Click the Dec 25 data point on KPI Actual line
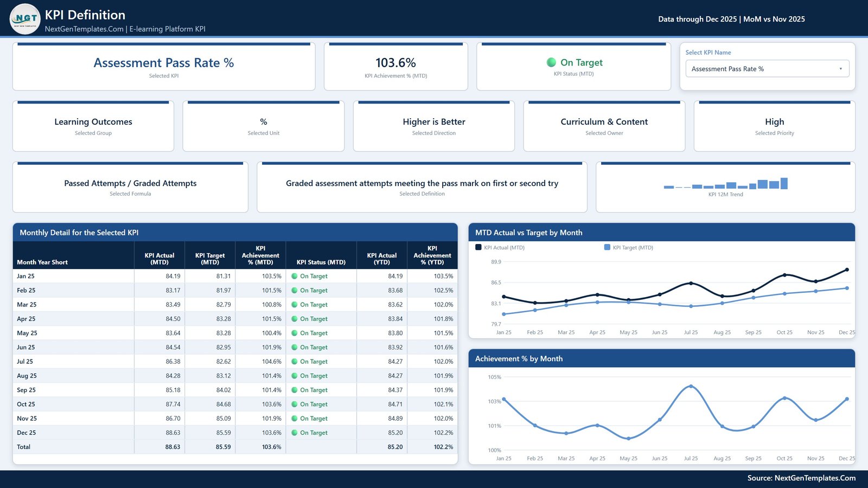The height and width of the screenshot is (488, 868). click(x=847, y=269)
